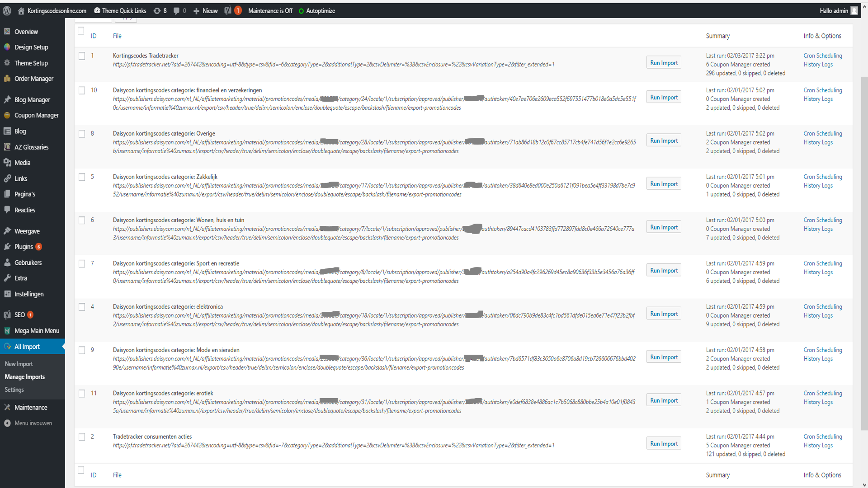Click the scrollbar down arrow
Viewport: 868px width, 488px height.
click(864, 484)
